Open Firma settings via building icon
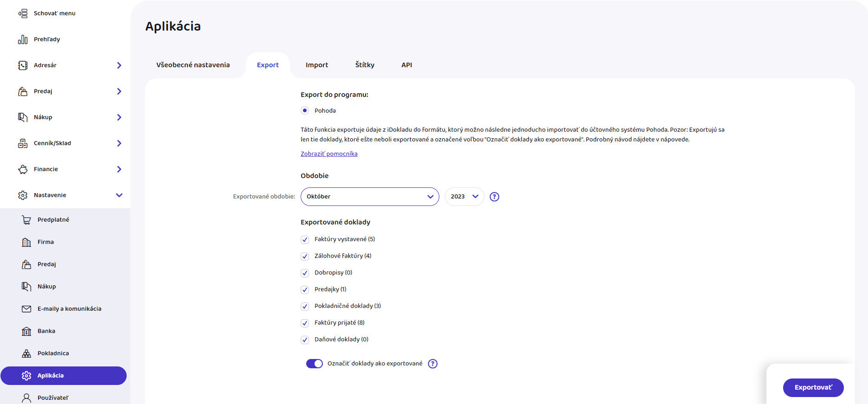Viewport: 868px width, 404px height. tap(26, 242)
